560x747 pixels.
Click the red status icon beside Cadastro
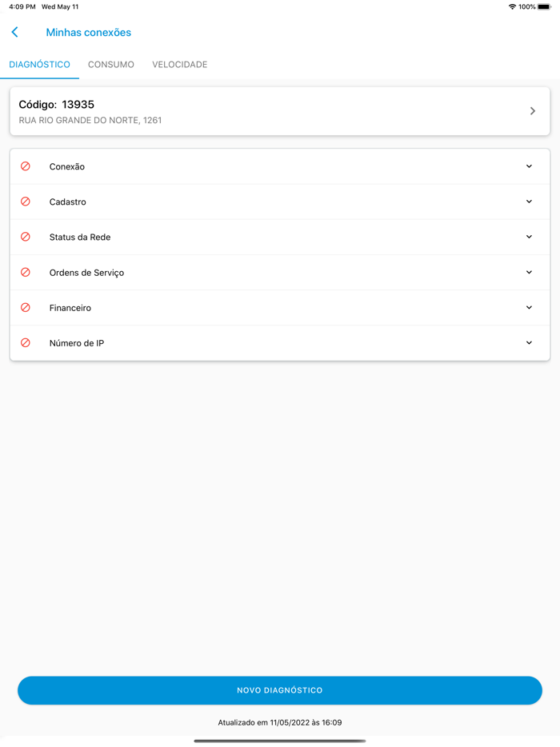tap(26, 201)
